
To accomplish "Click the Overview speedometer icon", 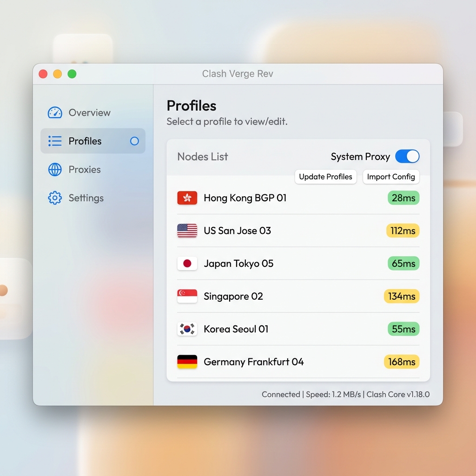I will [55, 112].
